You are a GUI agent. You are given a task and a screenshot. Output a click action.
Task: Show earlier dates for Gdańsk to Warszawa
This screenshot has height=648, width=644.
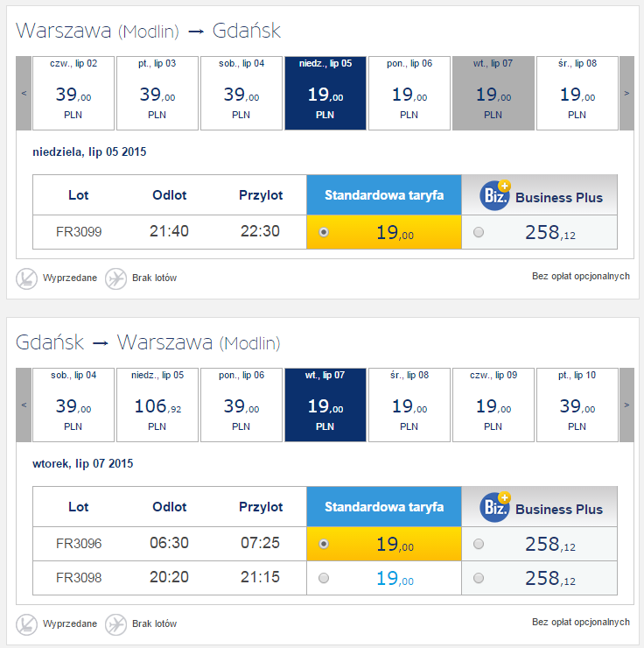24,405
